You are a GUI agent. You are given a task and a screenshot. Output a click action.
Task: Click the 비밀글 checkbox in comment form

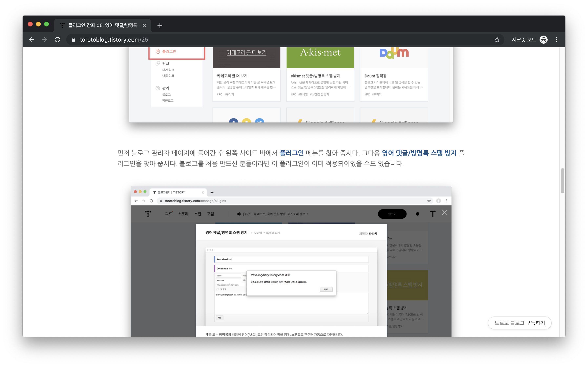[217, 289]
